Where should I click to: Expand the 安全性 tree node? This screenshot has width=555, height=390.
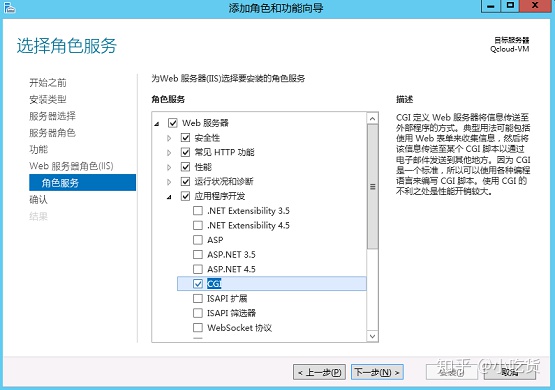(x=169, y=138)
